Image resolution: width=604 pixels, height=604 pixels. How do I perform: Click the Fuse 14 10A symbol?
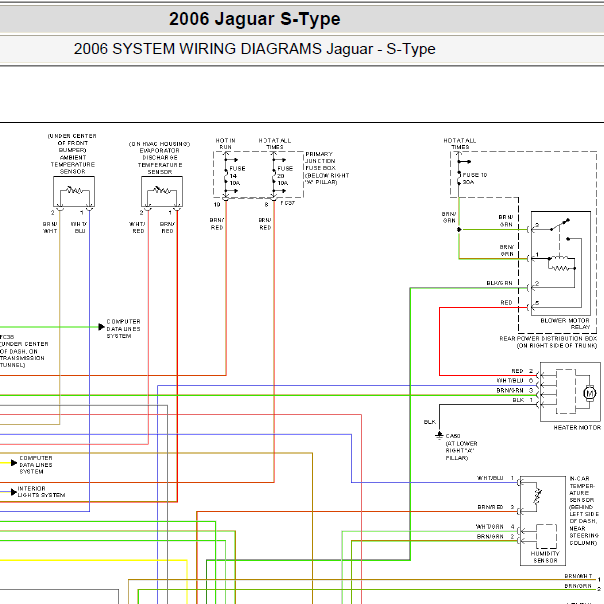click(x=226, y=176)
